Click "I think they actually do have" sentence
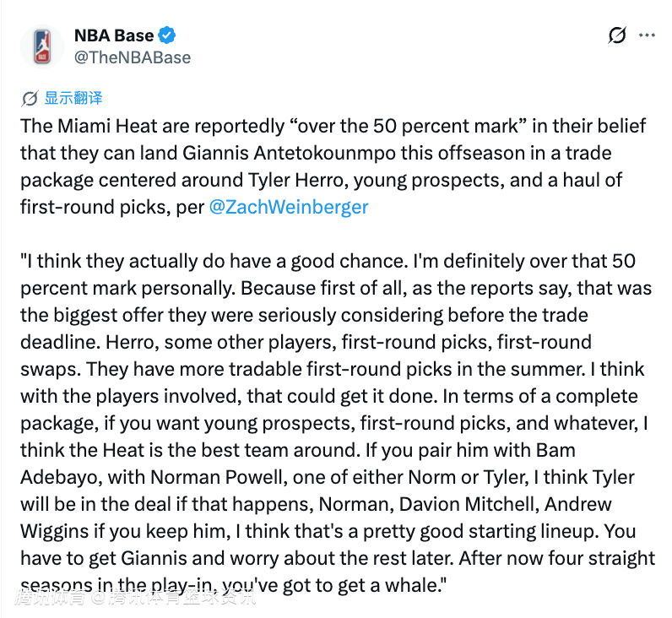This screenshot has width=672, height=618. click(135, 261)
